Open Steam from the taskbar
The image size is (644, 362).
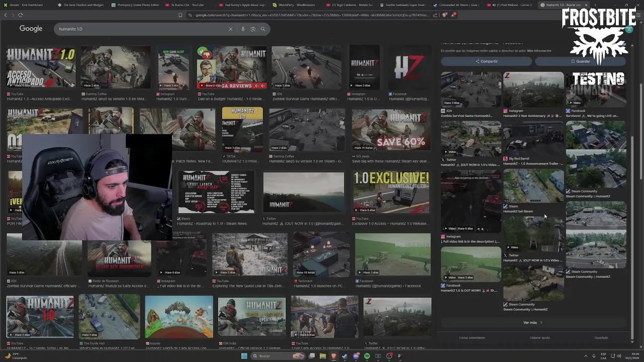pyautogui.click(x=345, y=356)
